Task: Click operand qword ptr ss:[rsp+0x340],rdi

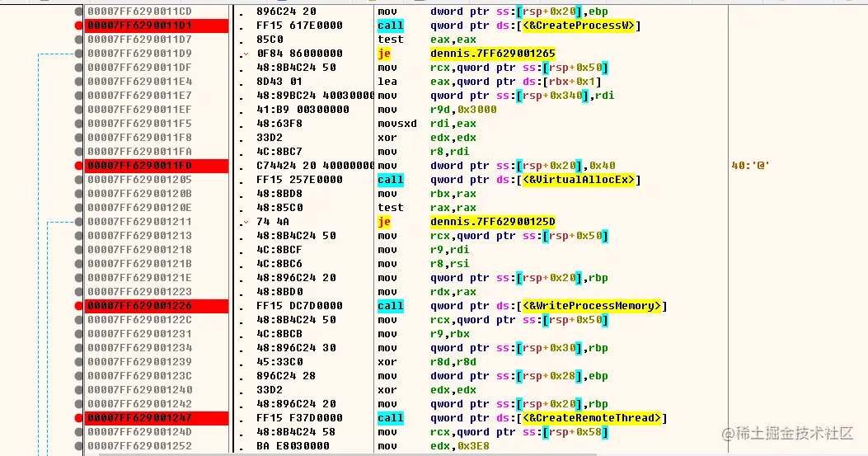Action: point(523,96)
